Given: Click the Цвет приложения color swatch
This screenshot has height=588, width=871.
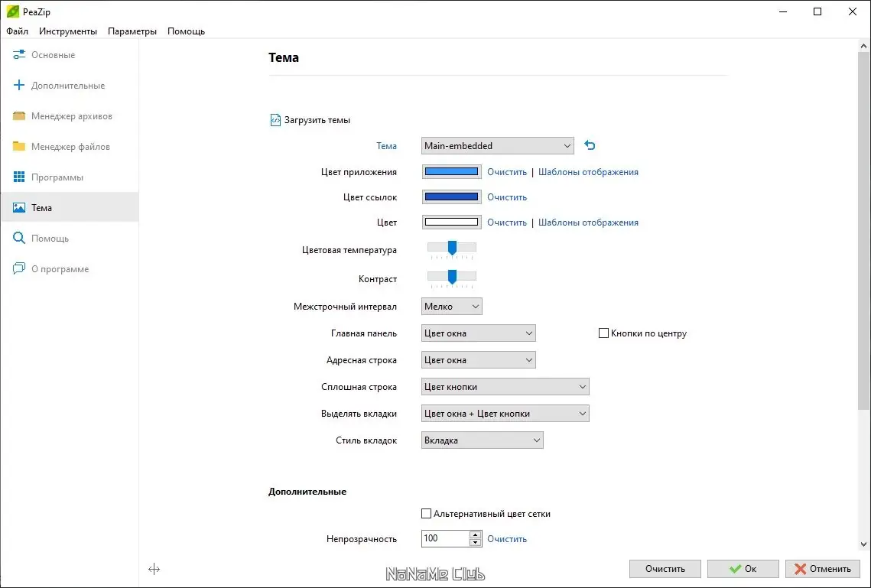Looking at the screenshot, I should click(451, 172).
